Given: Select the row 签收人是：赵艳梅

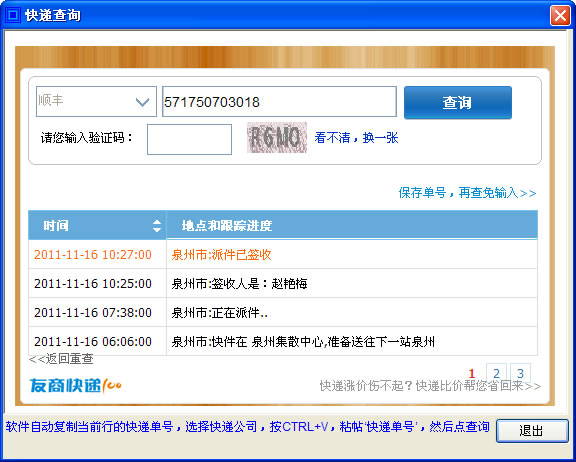Looking at the screenshot, I should (283, 283).
